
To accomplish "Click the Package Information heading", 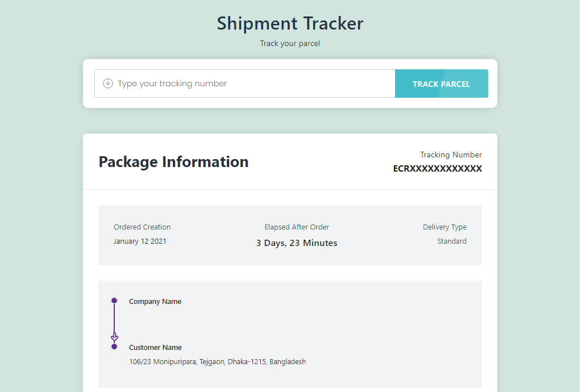I will click(173, 162).
